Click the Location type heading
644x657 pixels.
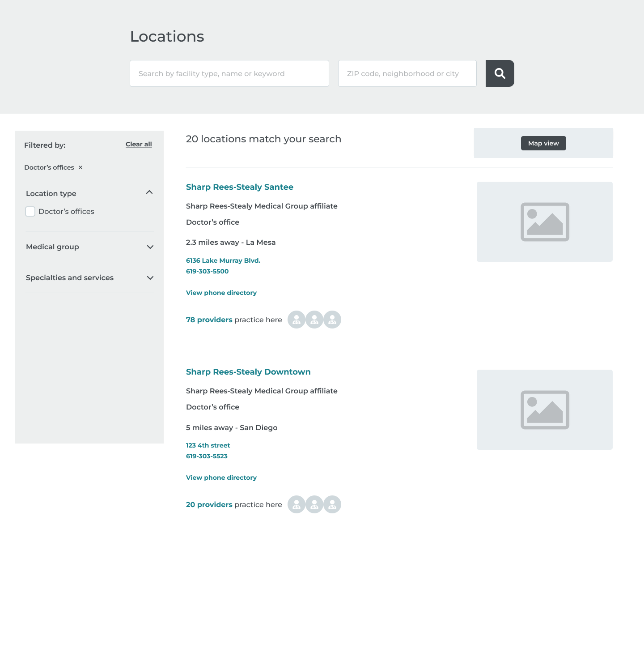tap(51, 193)
